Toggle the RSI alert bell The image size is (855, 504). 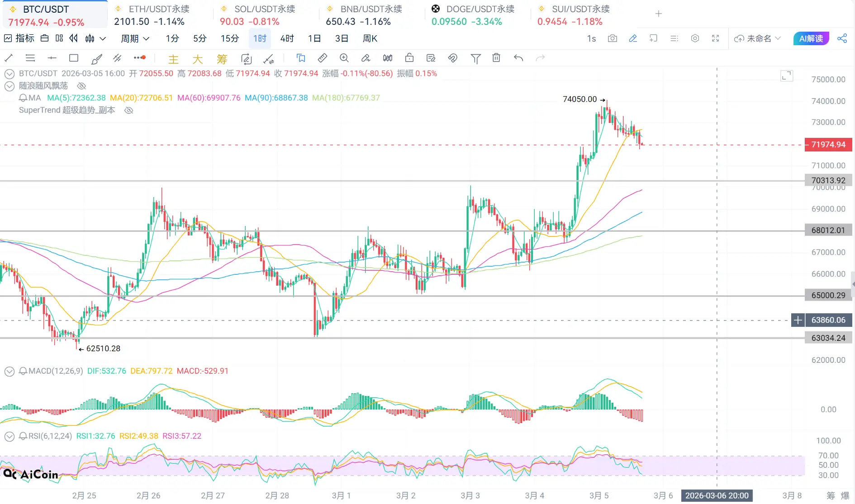(x=23, y=436)
